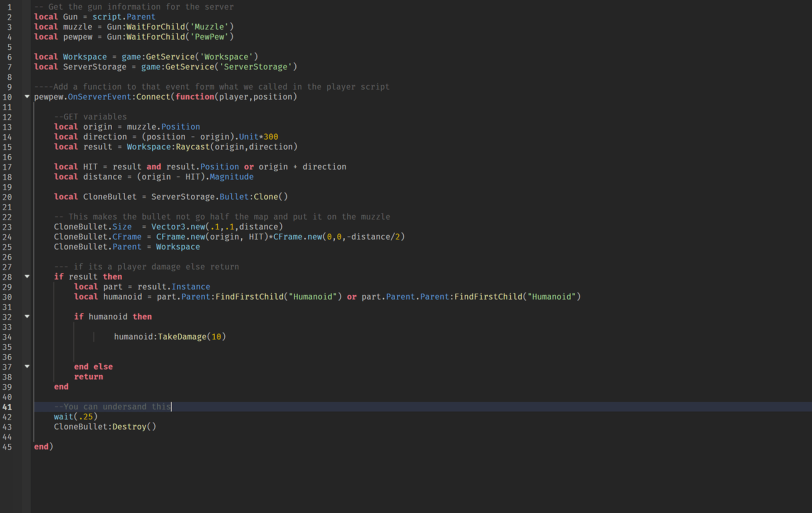
Task: Collapse the 'if result then' code block
Action: [x=26, y=277]
